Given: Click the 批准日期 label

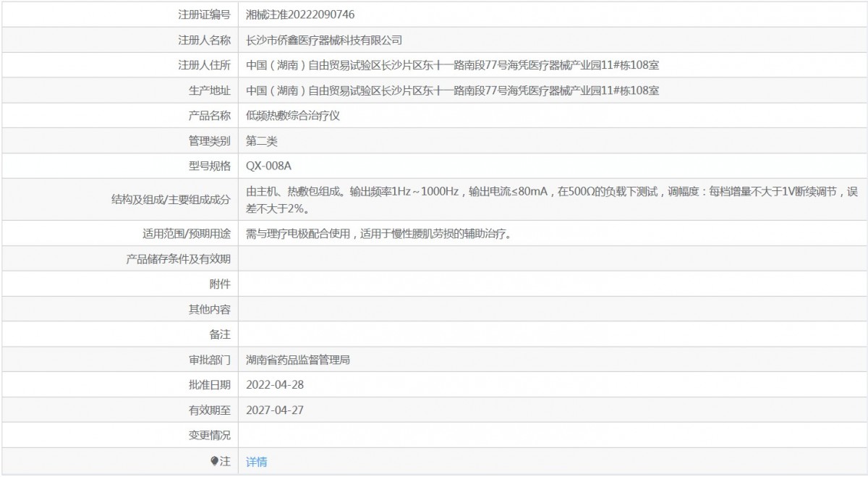Looking at the screenshot, I should tap(210, 385).
